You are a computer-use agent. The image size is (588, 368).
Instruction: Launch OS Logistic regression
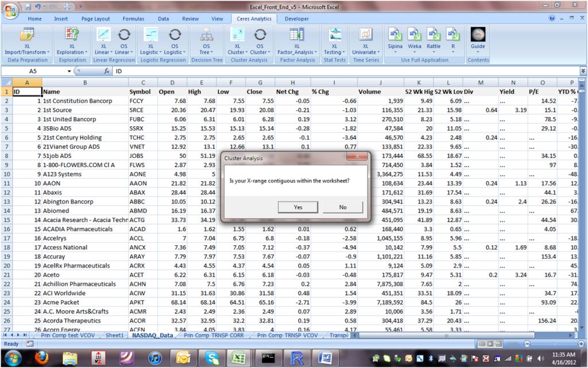pos(175,41)
